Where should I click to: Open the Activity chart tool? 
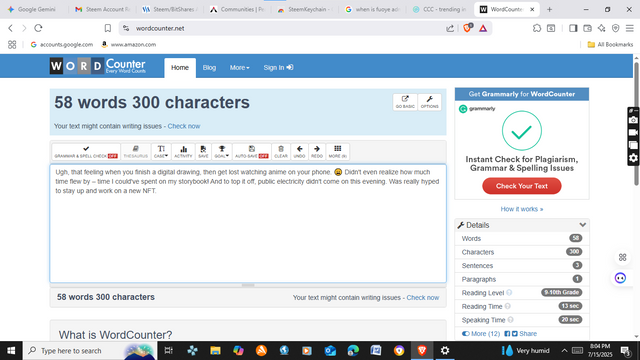[x=183, y=151]
